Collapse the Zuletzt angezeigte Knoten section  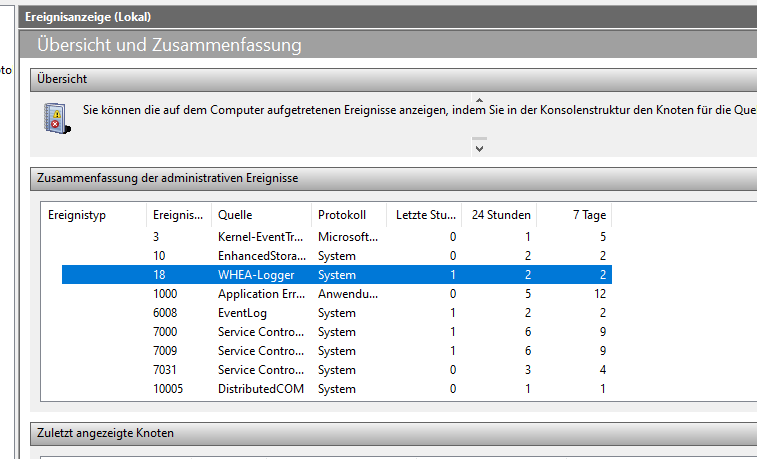[x=393, y=433]
